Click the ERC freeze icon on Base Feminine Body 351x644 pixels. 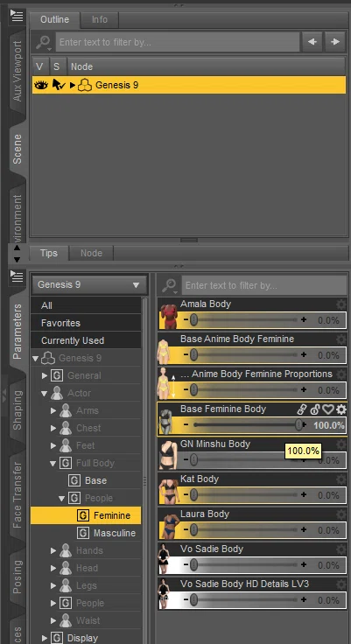pos(315,409)
